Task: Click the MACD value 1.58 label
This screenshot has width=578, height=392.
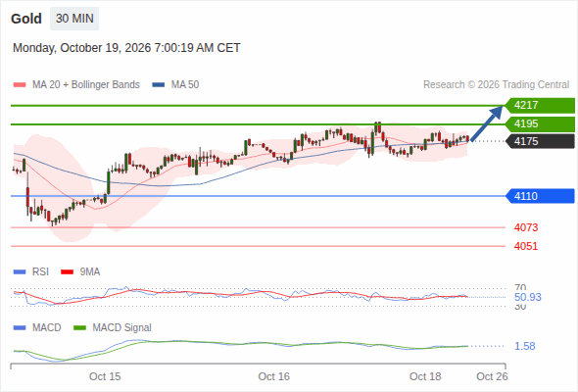Action: pyautogui.click(x=525, y=346)
